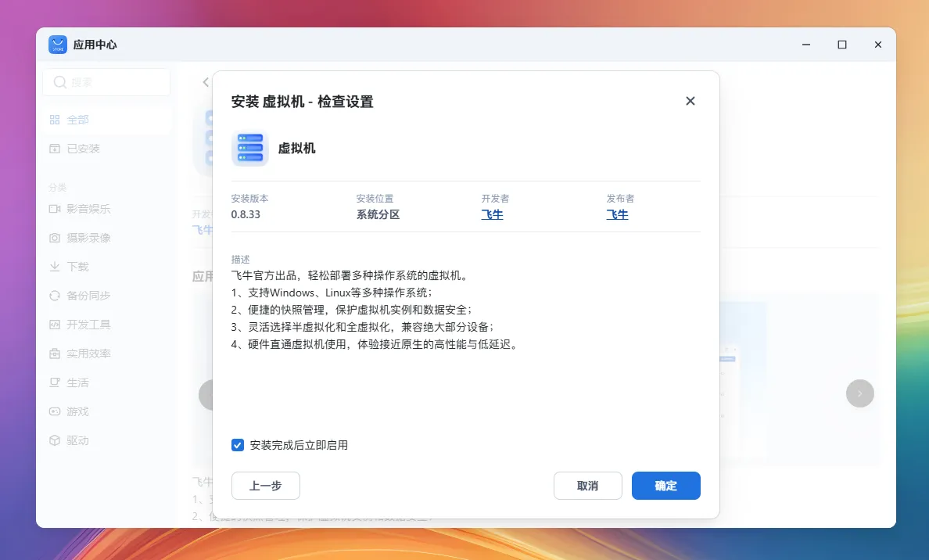Click the search magnifier icon
Viewport: 929px width, 560px height.
coord(59,82)
